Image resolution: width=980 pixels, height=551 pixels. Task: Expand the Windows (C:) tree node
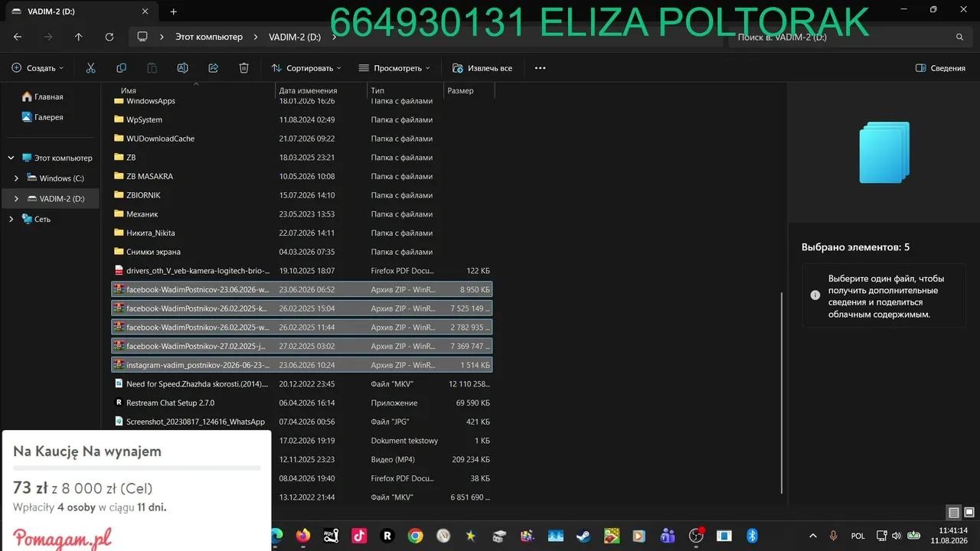click(x=17, y=178)
